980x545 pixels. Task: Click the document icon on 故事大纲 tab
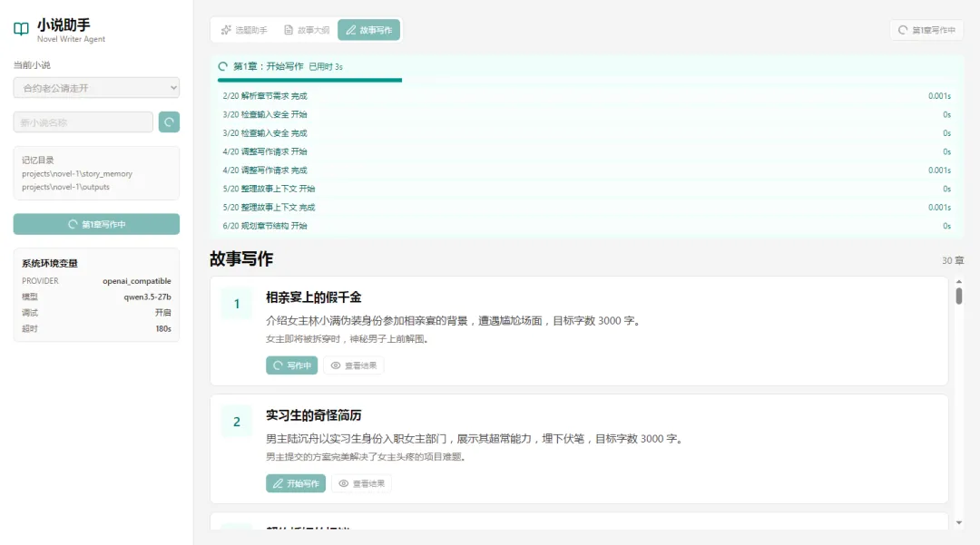pos(289,30)
